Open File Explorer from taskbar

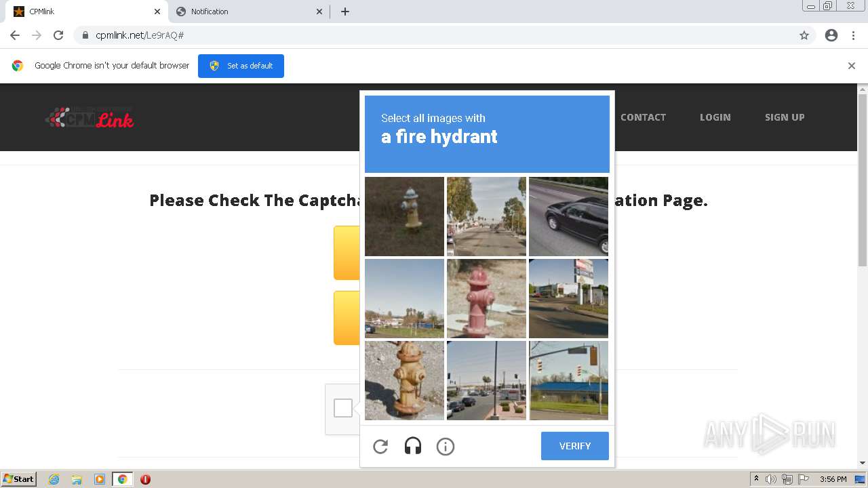(77, 479)
